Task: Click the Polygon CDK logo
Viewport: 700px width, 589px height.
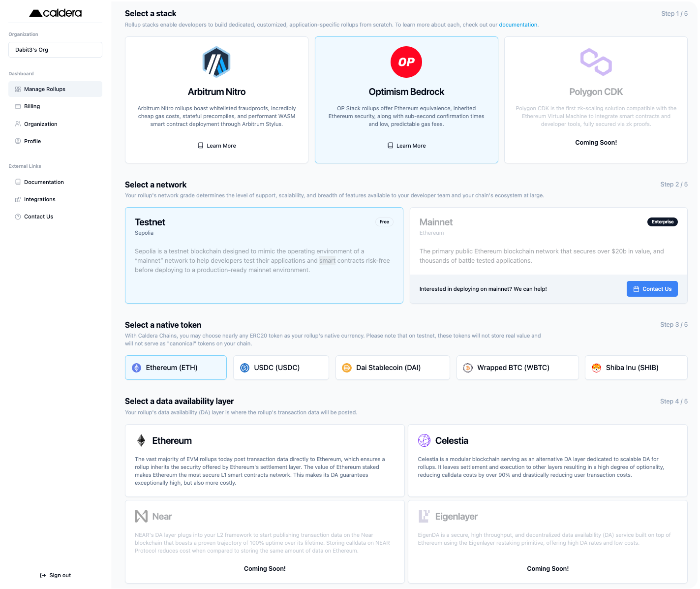Action: [596, 62]
